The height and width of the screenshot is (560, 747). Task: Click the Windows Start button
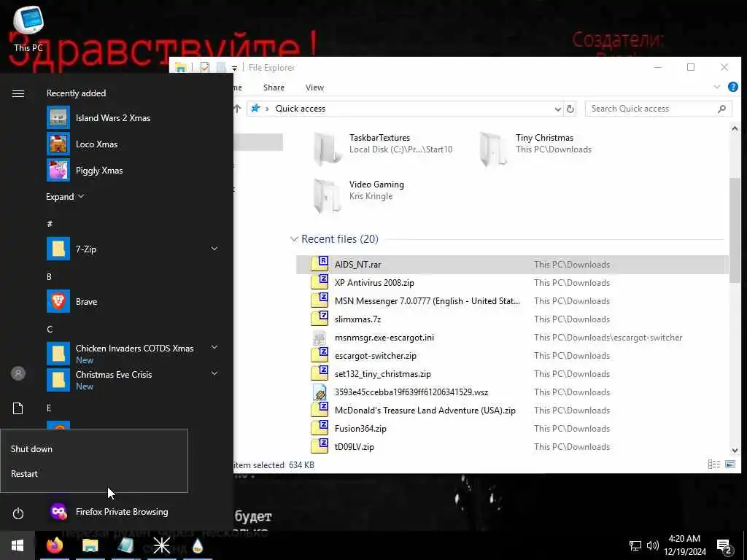(x=18, y=545)
